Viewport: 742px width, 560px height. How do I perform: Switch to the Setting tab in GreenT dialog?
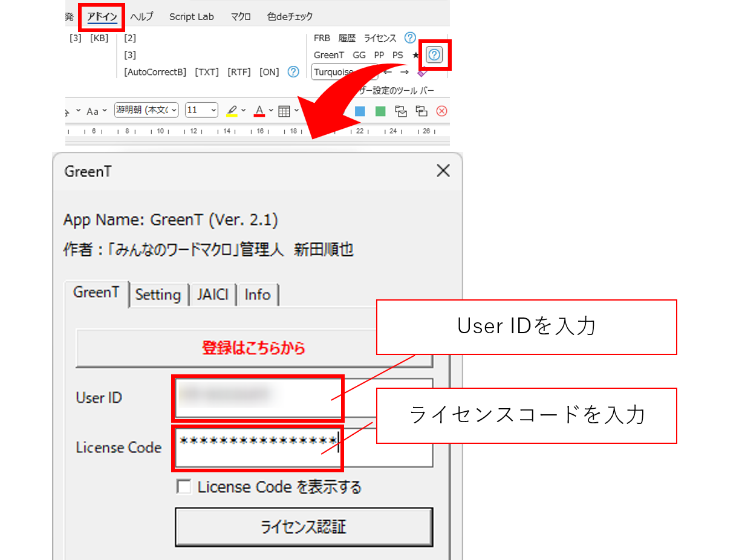tap(158, 295)
